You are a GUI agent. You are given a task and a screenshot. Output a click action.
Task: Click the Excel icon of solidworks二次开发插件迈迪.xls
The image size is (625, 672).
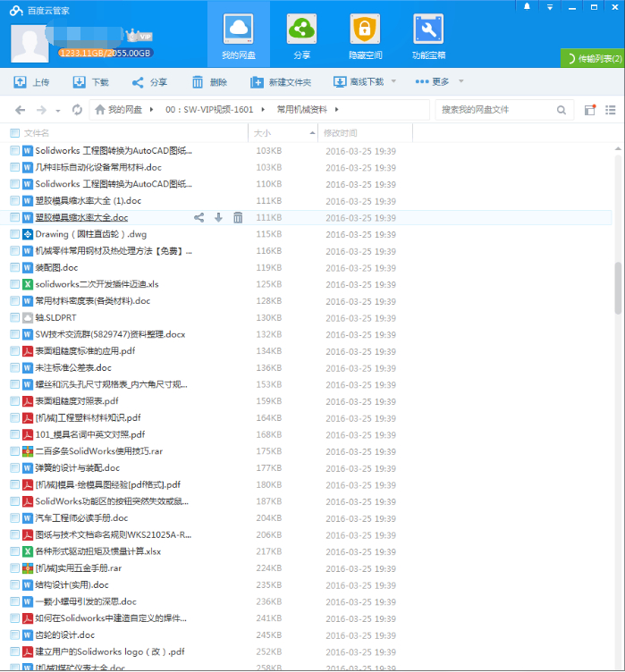[28, 284]
